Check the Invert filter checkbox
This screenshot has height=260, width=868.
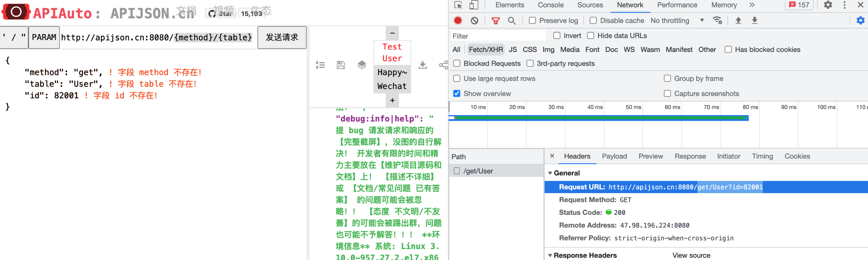tap(557, 35)
